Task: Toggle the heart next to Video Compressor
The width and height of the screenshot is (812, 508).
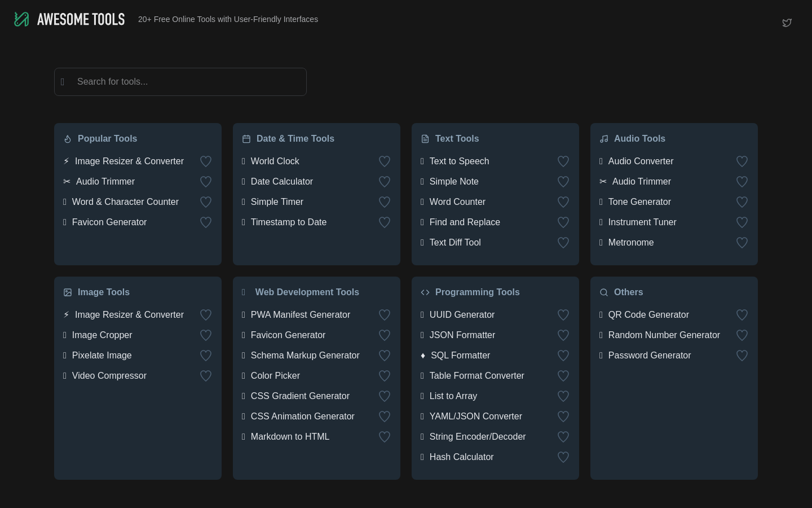Action: click(x=206, y=376)
